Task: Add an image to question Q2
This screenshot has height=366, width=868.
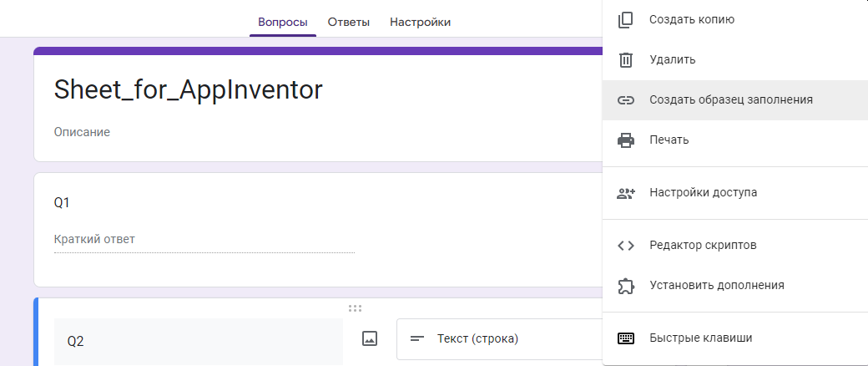Action: pos(370,338)
